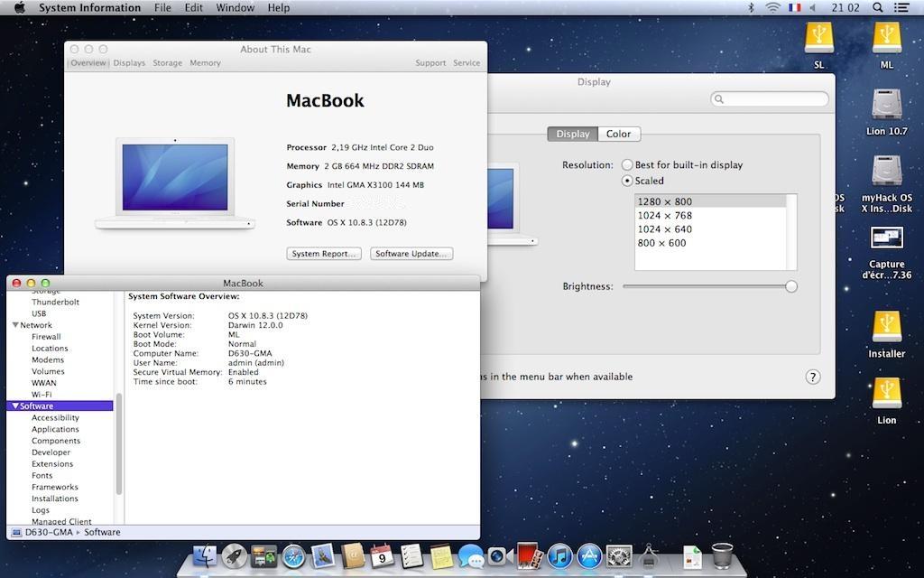Launch Launchpad rocket icon in Dock

(x=234, y=555)
